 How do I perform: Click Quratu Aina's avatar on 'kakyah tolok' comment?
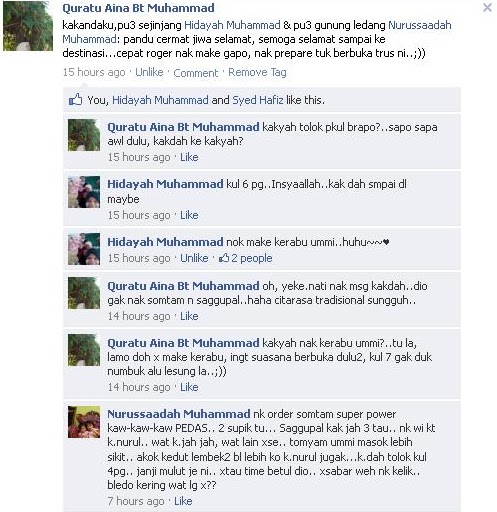(84, 135)
